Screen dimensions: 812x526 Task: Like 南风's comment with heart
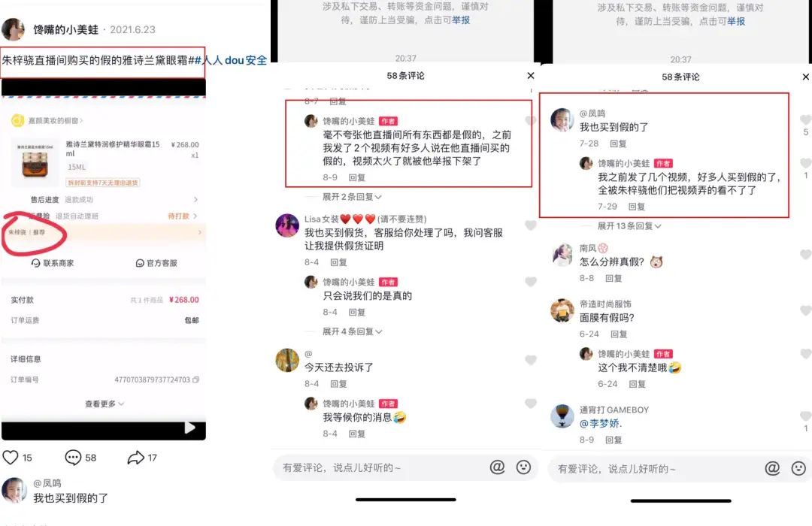[x=805, y=254]
